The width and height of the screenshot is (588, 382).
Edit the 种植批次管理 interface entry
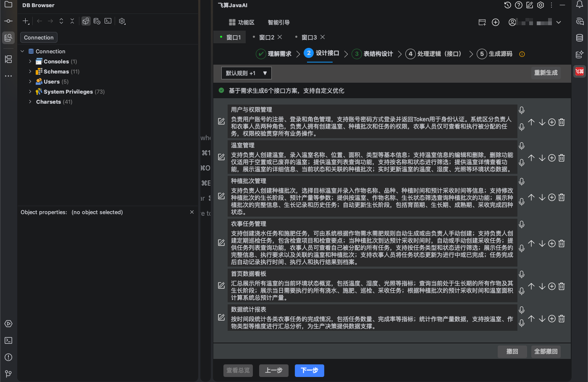pyautogui.click(x=221, y=196)
